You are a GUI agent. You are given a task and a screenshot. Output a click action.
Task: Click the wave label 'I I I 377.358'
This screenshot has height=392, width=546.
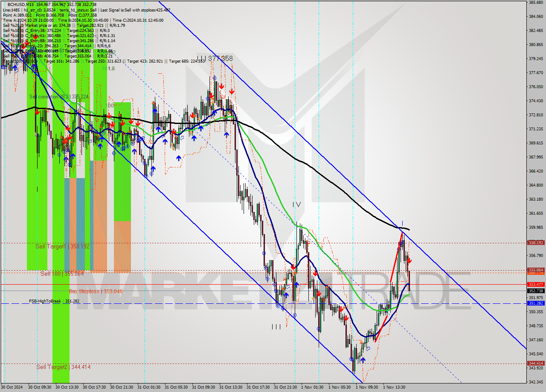pos(215,58)
